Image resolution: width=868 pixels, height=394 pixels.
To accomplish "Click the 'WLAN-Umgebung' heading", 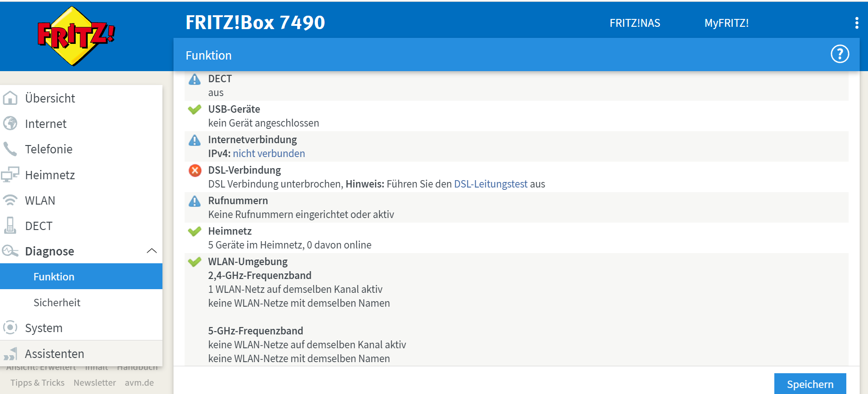I will (248, 261).
